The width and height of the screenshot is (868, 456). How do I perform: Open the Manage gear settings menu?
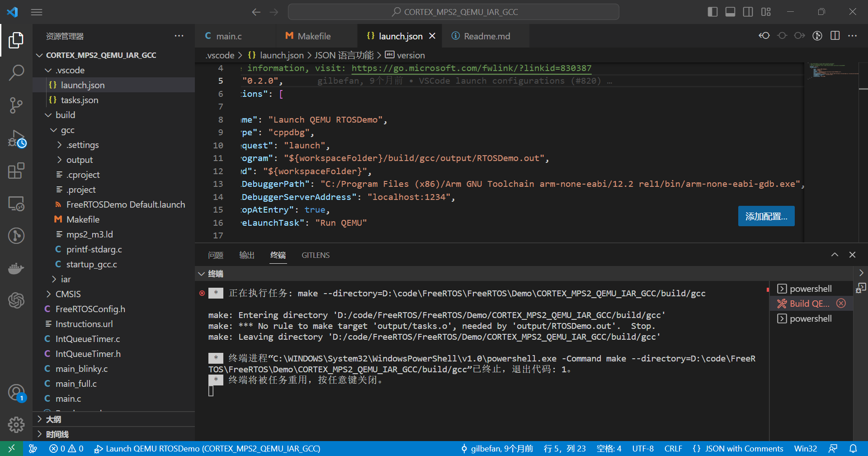[16, 424]
